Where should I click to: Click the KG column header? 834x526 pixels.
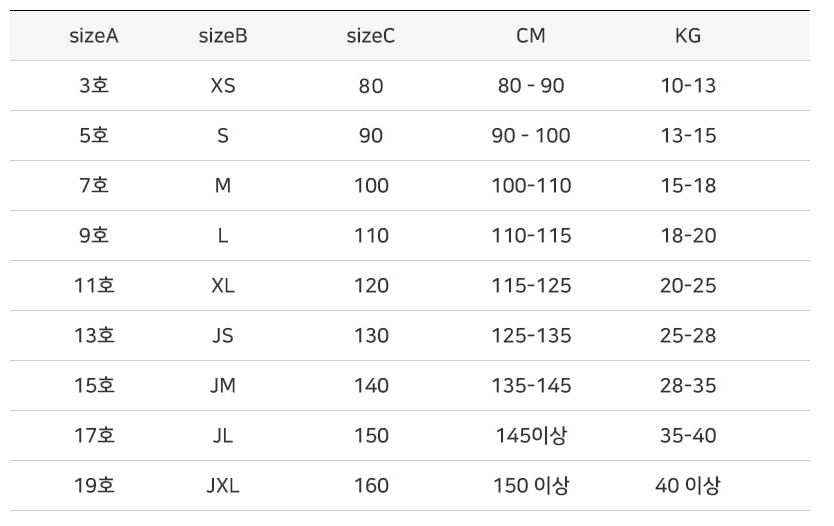(688, 36)
